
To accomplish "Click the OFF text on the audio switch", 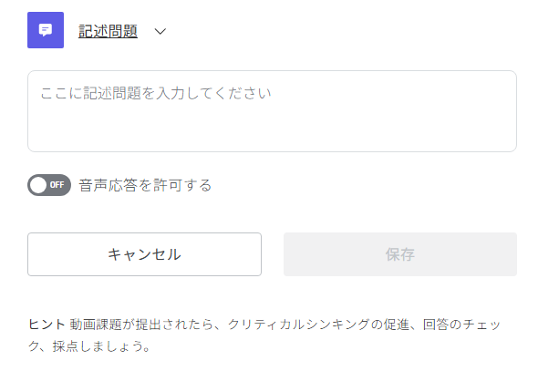I will coord(57,185).
